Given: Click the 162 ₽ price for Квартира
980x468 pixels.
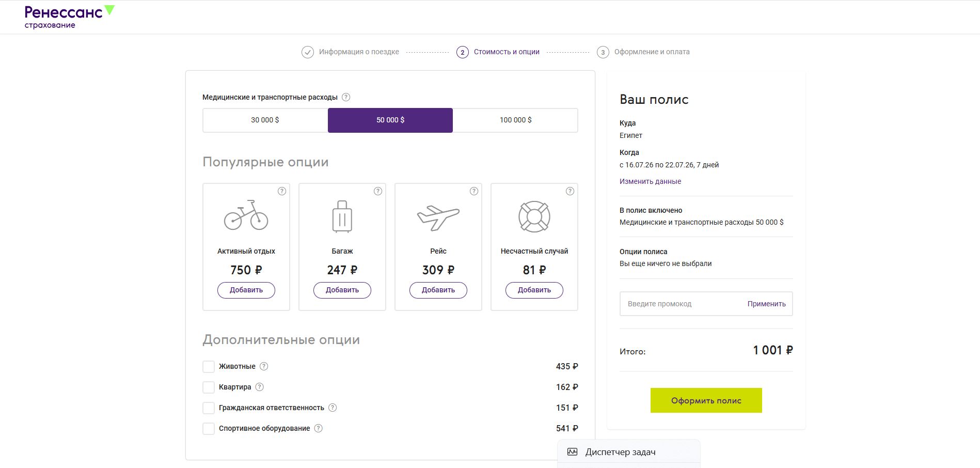Looking at the screenshot, I should (x=567, y=387).
